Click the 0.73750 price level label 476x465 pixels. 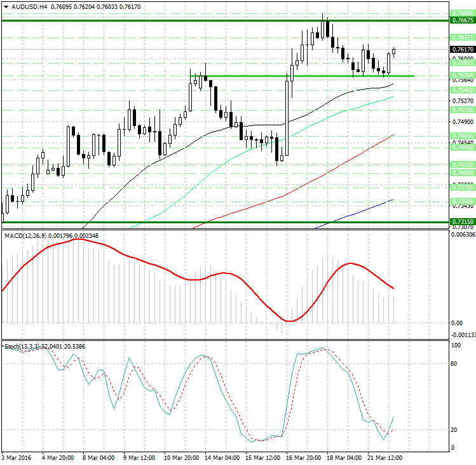pos(463,187)
